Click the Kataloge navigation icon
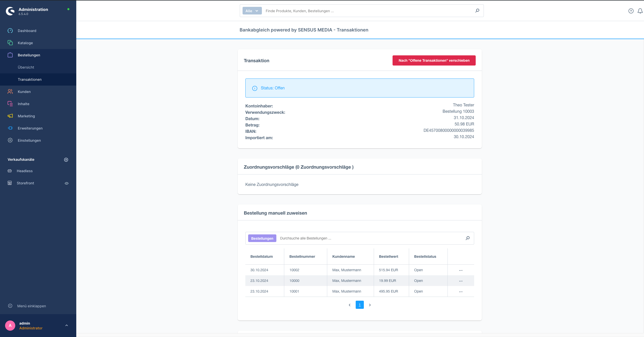This screenshot has height=337, width=644. point(10,43)
